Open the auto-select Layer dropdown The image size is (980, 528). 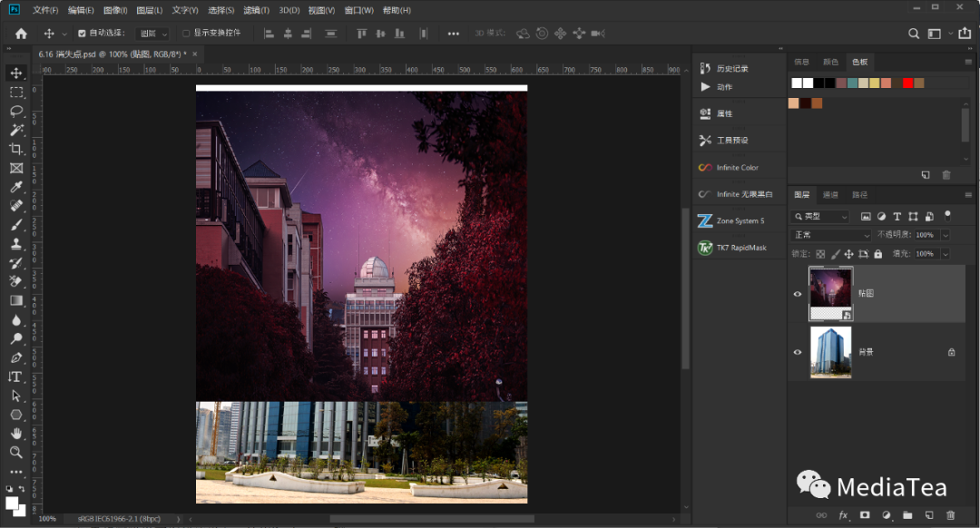tap(152, 34)
